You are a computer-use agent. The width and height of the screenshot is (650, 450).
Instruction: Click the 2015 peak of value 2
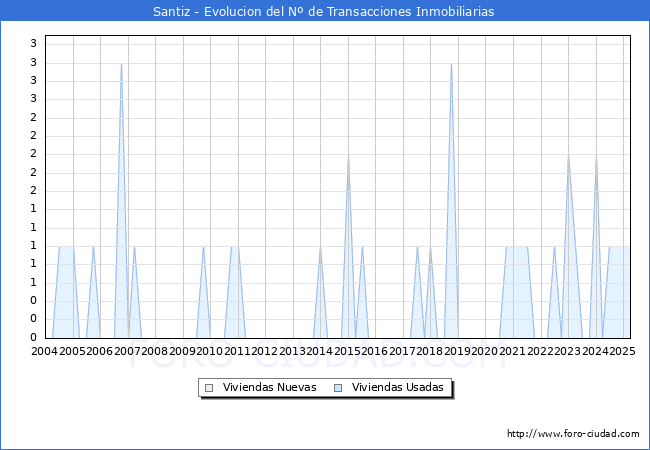click(348, 156)
